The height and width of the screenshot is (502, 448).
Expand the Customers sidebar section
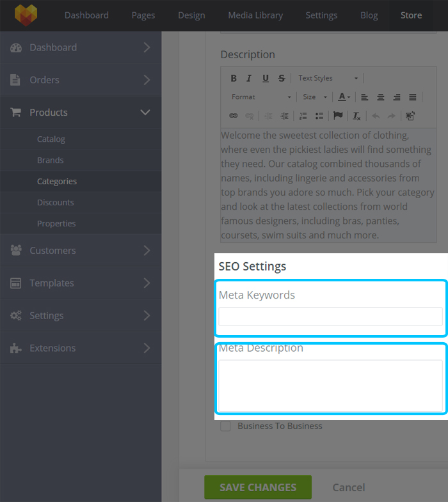81,250
